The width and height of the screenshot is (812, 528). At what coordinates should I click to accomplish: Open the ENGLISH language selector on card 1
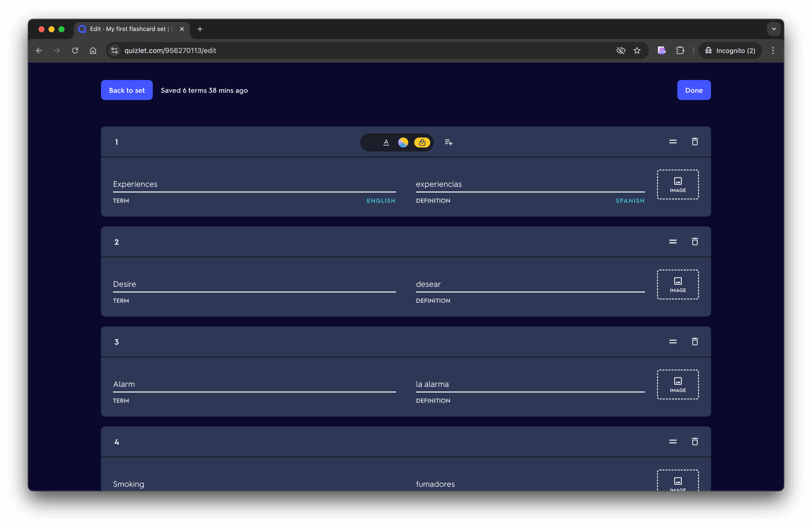381,200
